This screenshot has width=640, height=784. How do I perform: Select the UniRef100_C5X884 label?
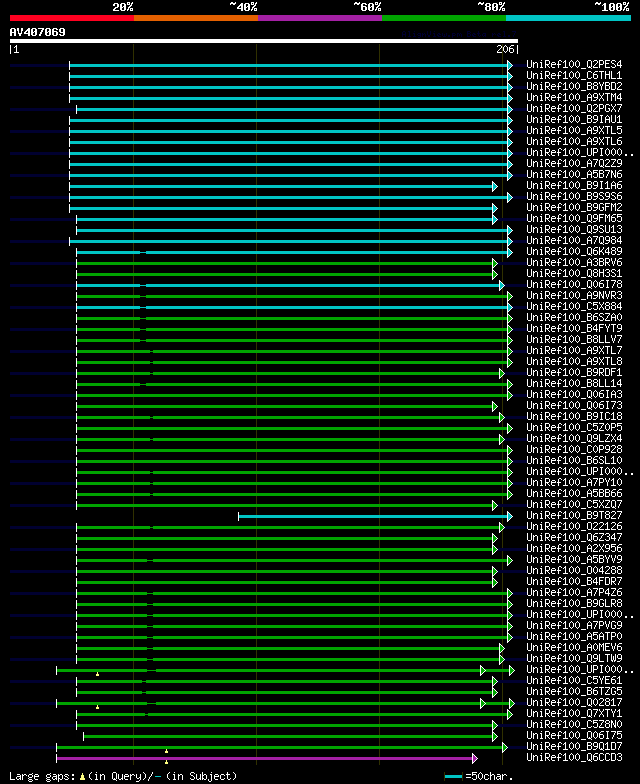coord(574,306)
